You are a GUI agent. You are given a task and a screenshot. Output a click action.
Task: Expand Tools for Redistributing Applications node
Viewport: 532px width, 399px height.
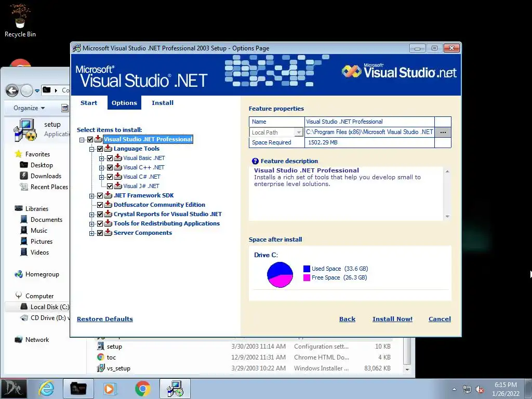pyautogui.click(x=91, y=224)
